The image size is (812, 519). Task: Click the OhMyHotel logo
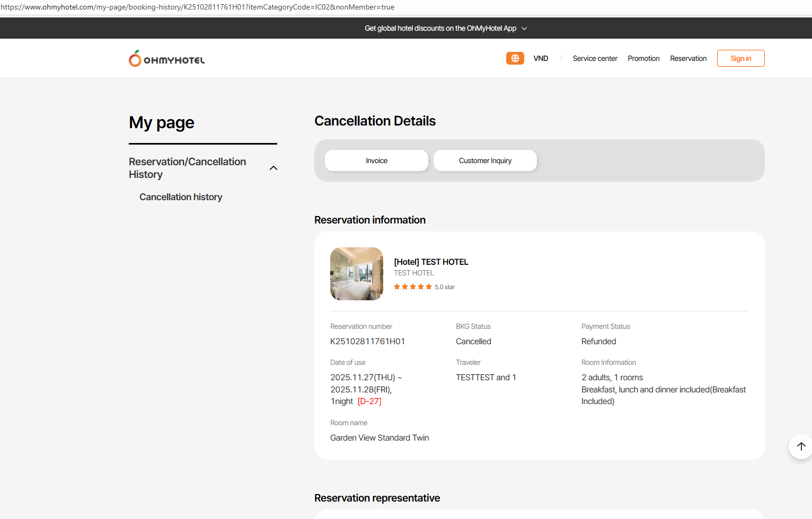click(x=166, y=58)
